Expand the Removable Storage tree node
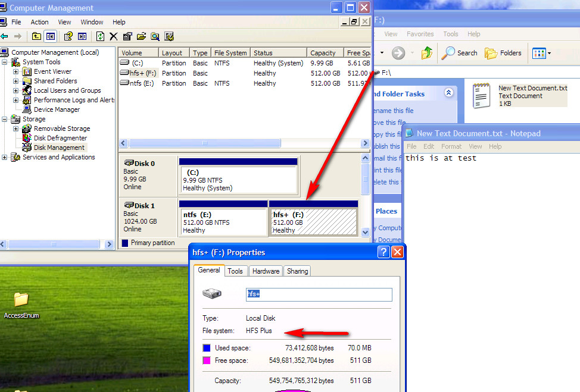The height and width of the screenshot is (392, 580). 15,128
